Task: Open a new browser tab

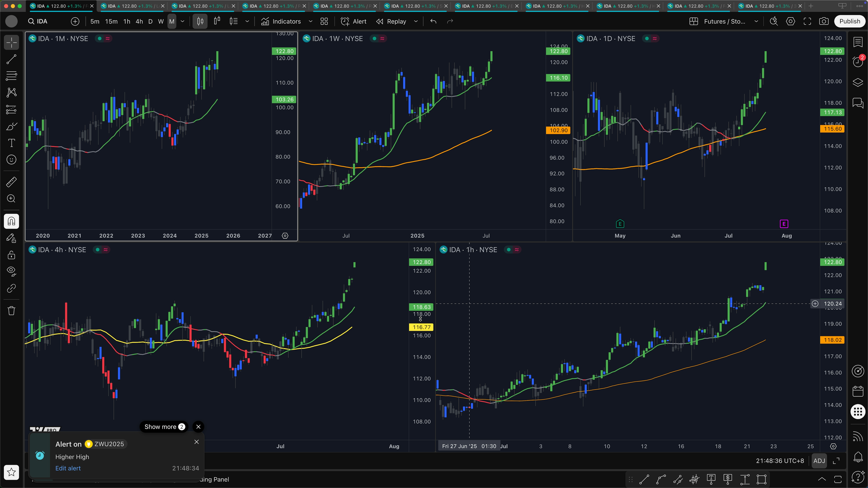Action: pos(811,6)
